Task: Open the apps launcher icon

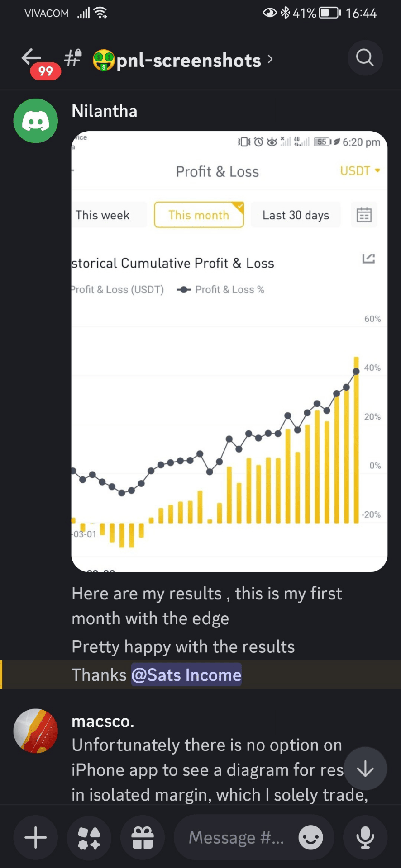Action: (89, 838)
